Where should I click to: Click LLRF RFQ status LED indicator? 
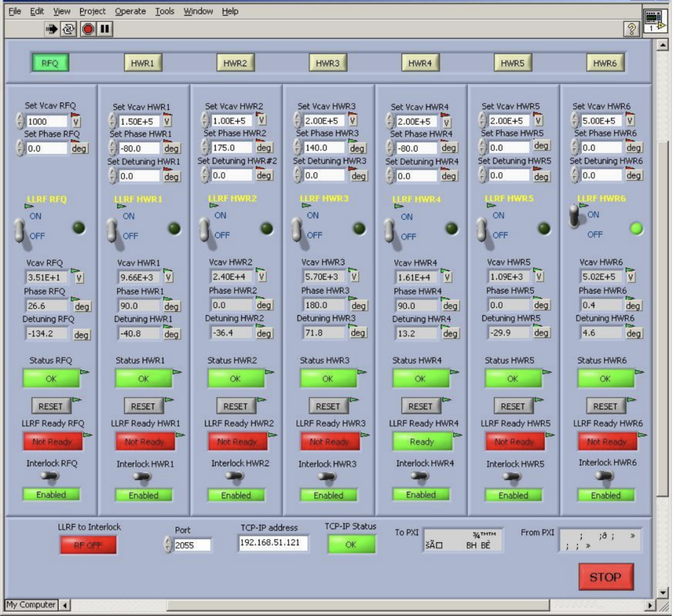tap(79, 228)
